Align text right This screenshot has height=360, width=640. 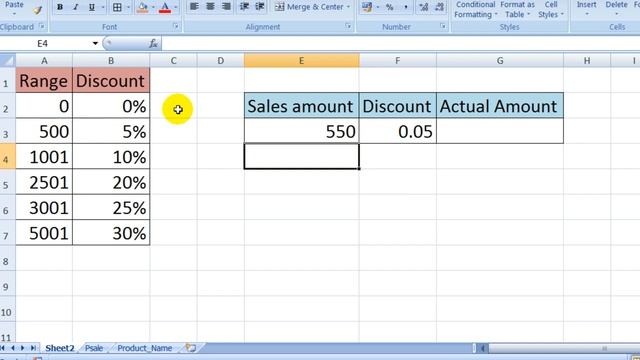point(226,7)
